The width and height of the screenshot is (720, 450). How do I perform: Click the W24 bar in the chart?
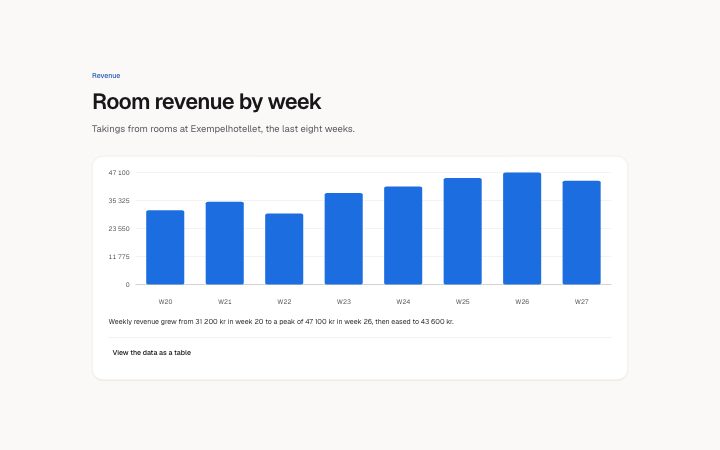403,235
